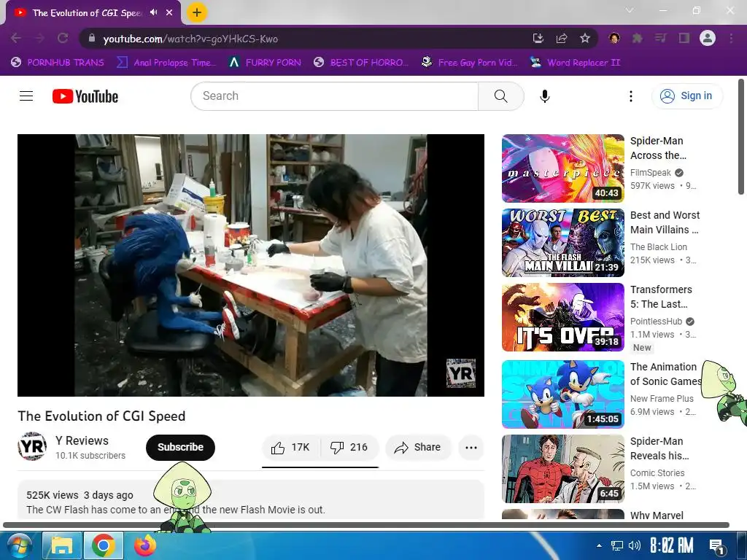The height and width of the screenshot is (560, 747).
Task: Open the Y Reviews channel avatar
Action: pyautogui.click(x=32, y=447)
